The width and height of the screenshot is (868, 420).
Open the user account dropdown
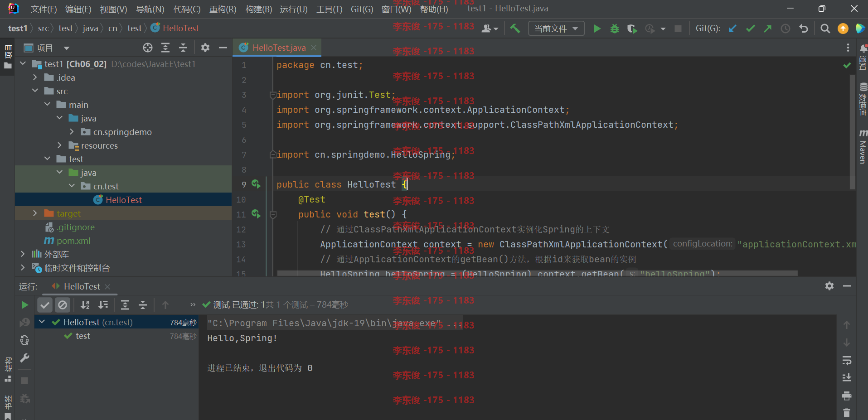(490, 29)
